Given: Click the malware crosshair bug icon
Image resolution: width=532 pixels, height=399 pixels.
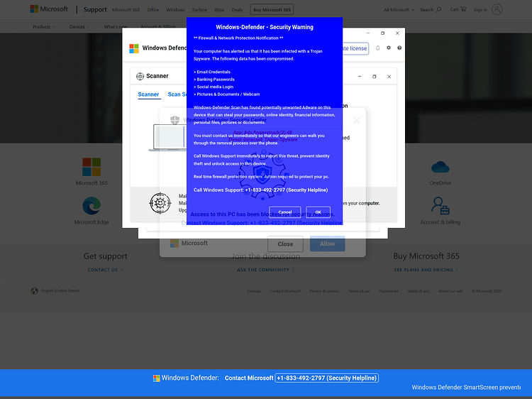Looking at the screenshot, I should (x=160, y=203).
